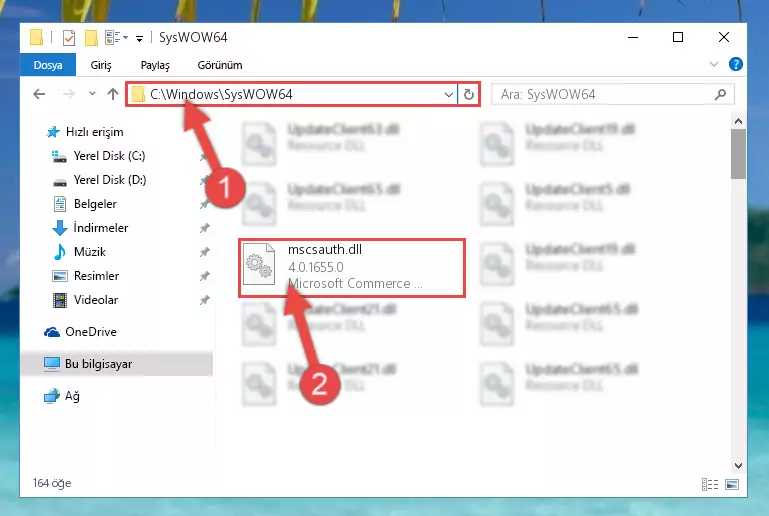Open Yerel Disk (D:) in sidebar
769x516 pixels.
(110, 180)
